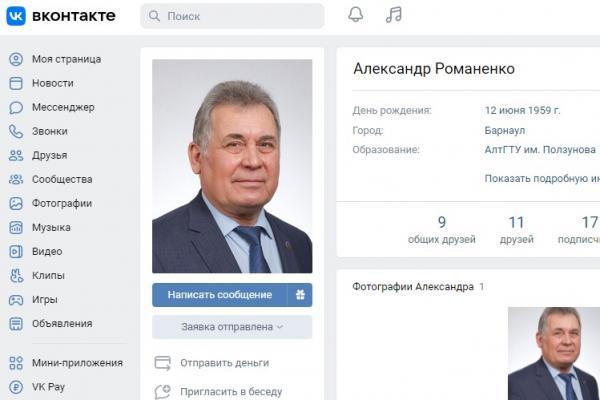
Task: Open Моя страница menu item
Action: click(x=55, y=59)
